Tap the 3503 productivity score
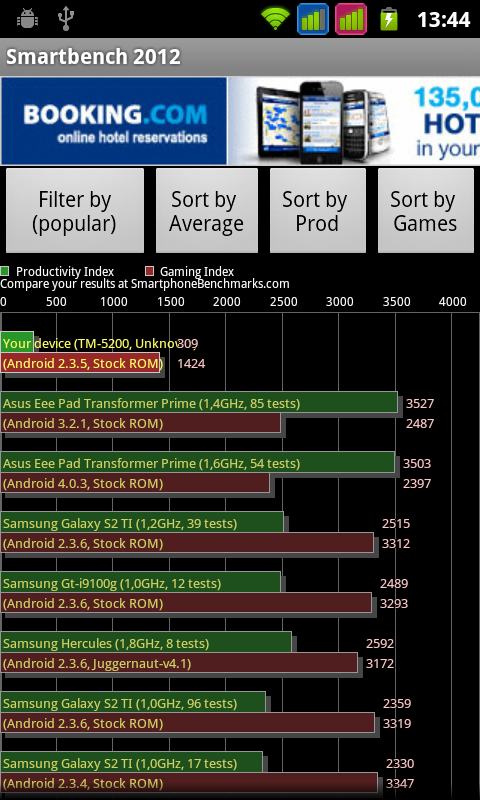480x800 pixels. pyautogui.click(x=417, y=463)
